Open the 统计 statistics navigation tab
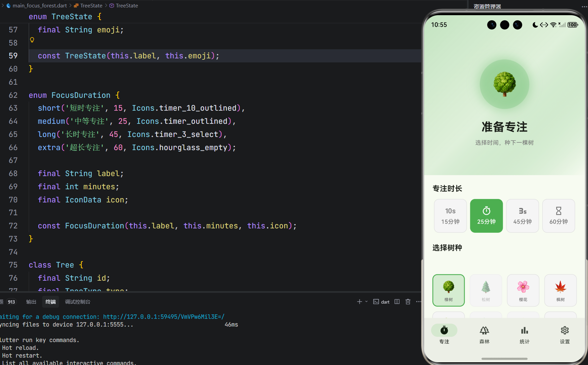This screenshot has height=365, width=588. click(x=525, y=334)
